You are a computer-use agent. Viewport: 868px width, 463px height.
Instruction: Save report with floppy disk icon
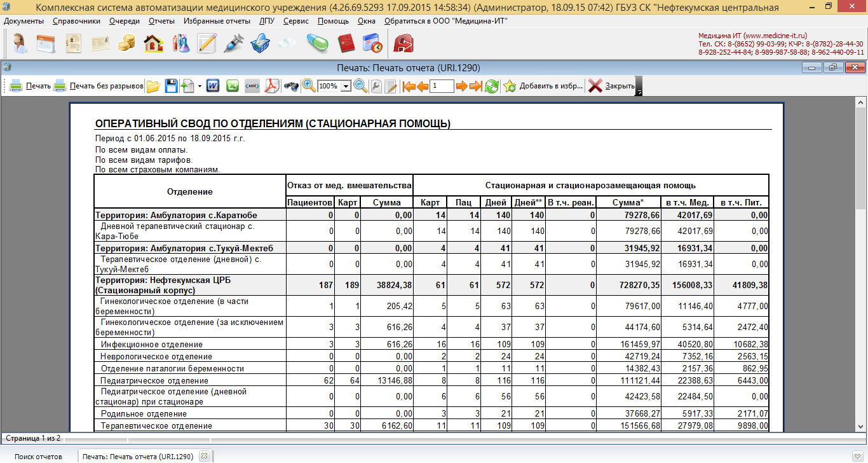171,86
